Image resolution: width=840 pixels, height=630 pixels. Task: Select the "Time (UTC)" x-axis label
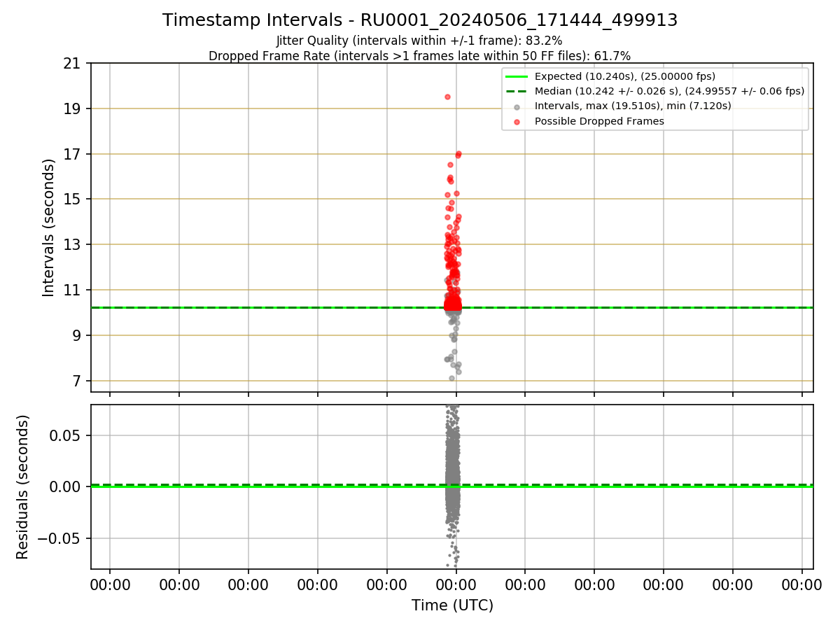pos(452,605)
